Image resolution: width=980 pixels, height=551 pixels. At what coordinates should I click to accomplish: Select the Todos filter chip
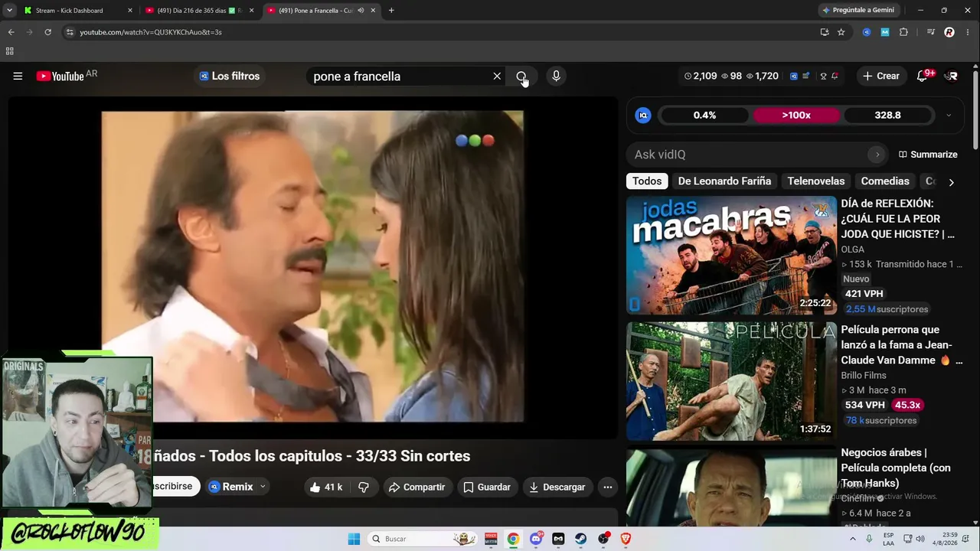tap(647, 181)
